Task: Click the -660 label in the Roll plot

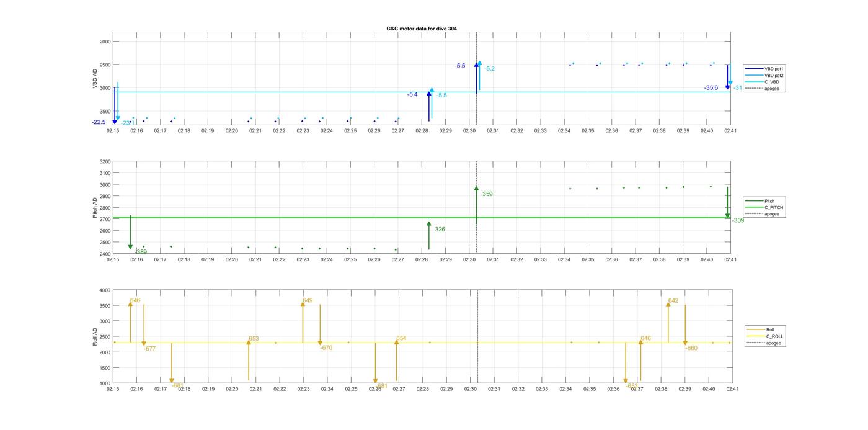Action: (x=691, y=348)
